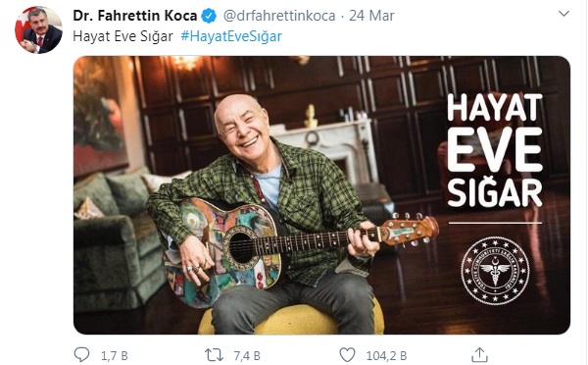The height and width of the screenshot is (365, 588).
Task: Click the reply speech bubble icon
Action: (x=81, y=354)
